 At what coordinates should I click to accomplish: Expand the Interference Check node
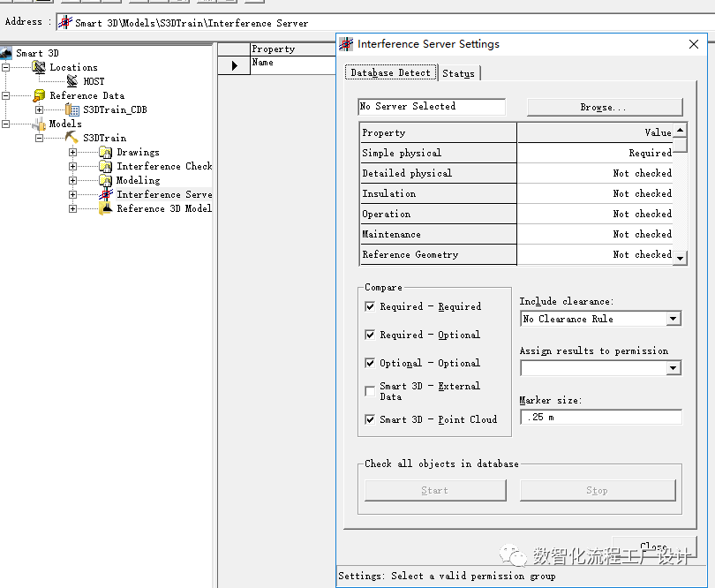pos(72,167)
